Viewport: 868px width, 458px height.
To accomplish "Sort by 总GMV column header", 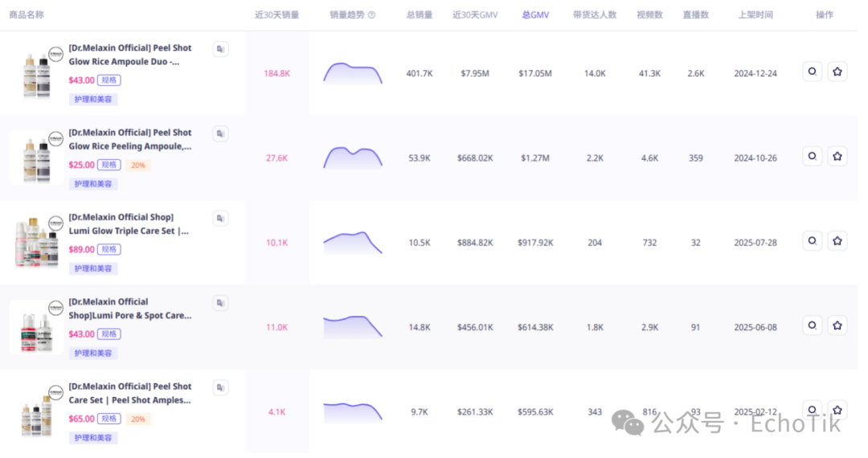I will pos(535,15).
